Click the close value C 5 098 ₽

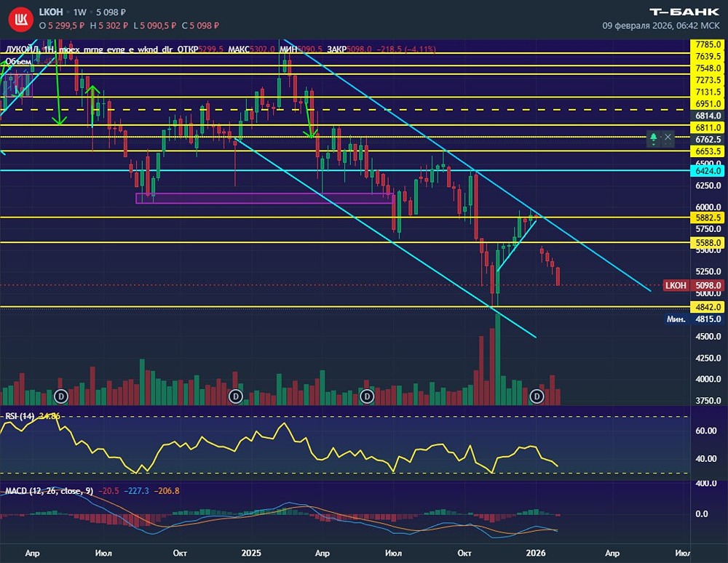click(200, 25)
